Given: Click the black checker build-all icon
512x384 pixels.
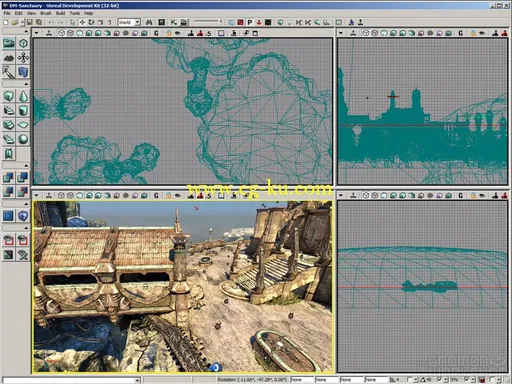Looking at the screenshot, I should 268,22.
